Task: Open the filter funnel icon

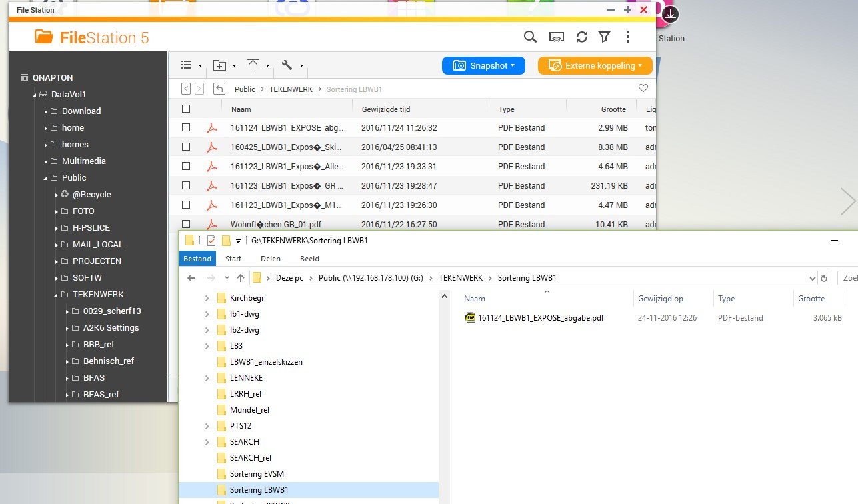Action: click(604, 37)
